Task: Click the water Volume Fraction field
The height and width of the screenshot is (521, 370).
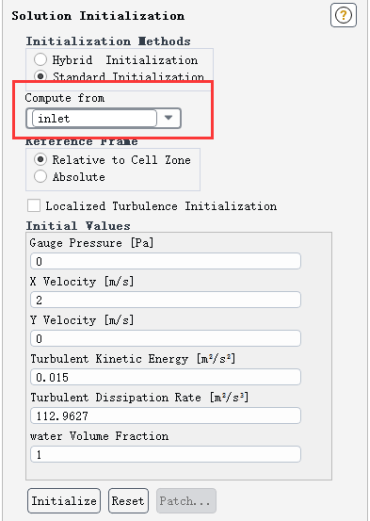Action: [165, 454]
